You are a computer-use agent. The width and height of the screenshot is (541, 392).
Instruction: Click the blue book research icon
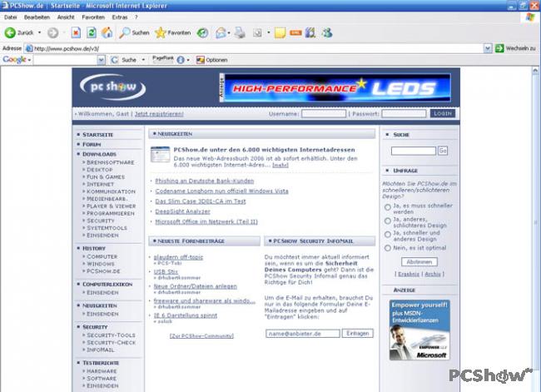(310, 32)
